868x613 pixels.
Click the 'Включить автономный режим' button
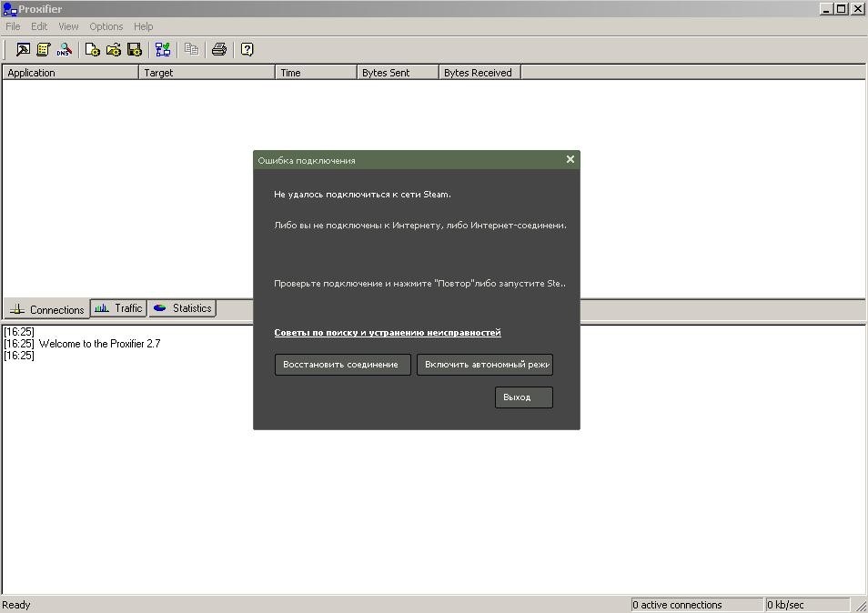pyautogui.click(x=485, y=365)
